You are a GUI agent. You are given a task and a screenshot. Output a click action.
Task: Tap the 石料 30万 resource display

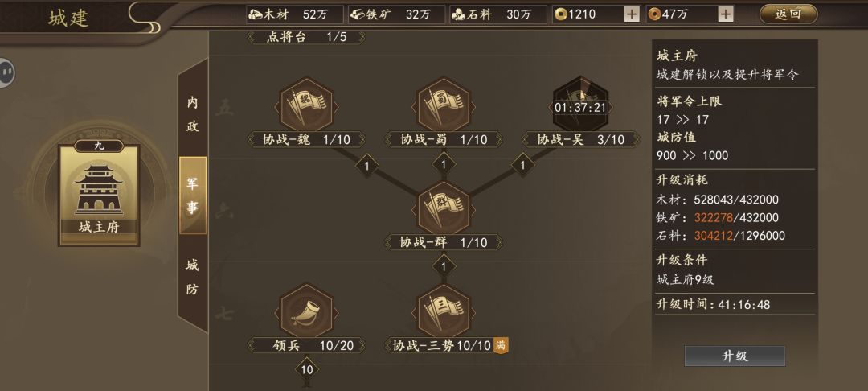pos(497,15)
